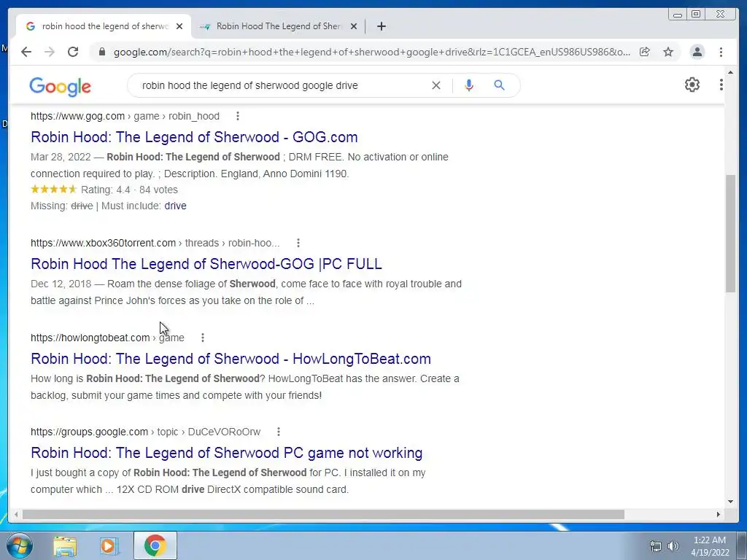Screen dimensions: 747x560
Task: Start voice search with the microphone
Action: click(x=469, y=85)
